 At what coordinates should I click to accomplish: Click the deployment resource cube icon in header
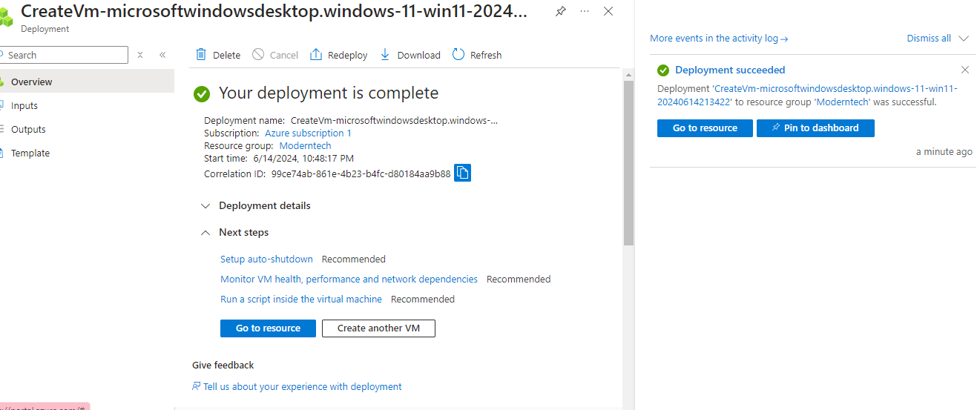click(x=7, y=16)
